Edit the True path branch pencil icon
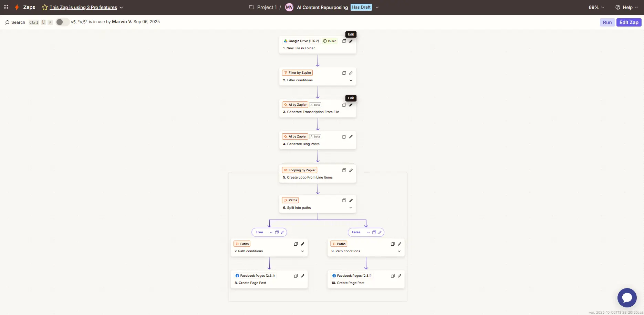644x315 pixels. (x=283, y=232)
